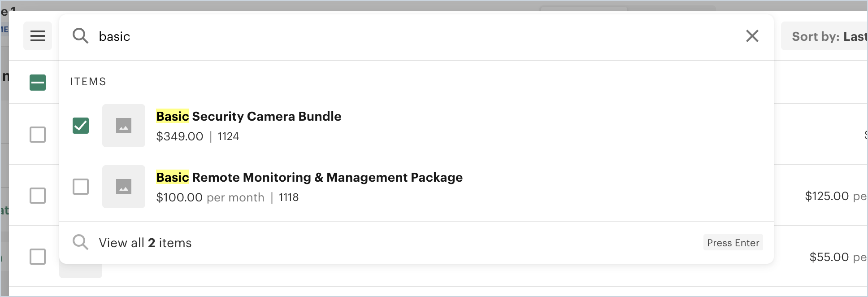The image size is (868, 297).
Task: Check the row checkbox beside $55.00 item
Action: pos(38,257)
